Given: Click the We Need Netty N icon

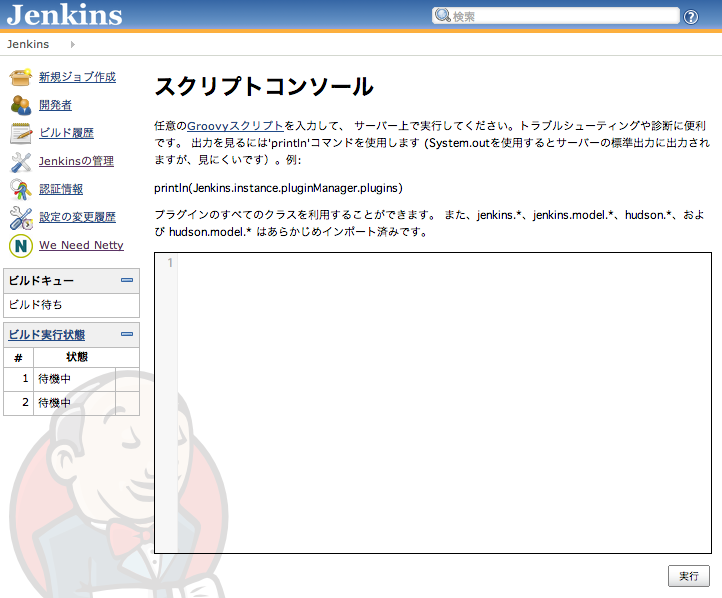Looking at the screenshot, I should pos(21,246).
